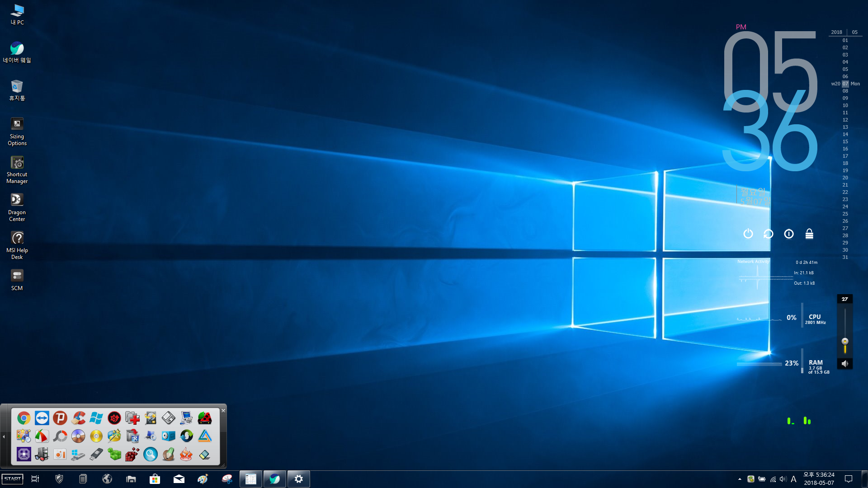Open the Mail app on taskbar
868x488 pixels.
(179, 479)
